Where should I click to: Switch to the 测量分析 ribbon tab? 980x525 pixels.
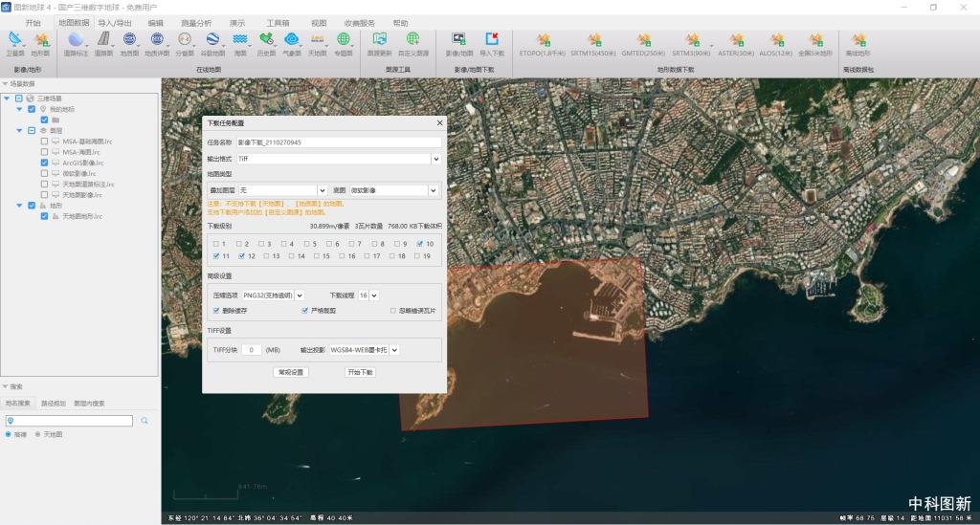click(x=196, y=22)
